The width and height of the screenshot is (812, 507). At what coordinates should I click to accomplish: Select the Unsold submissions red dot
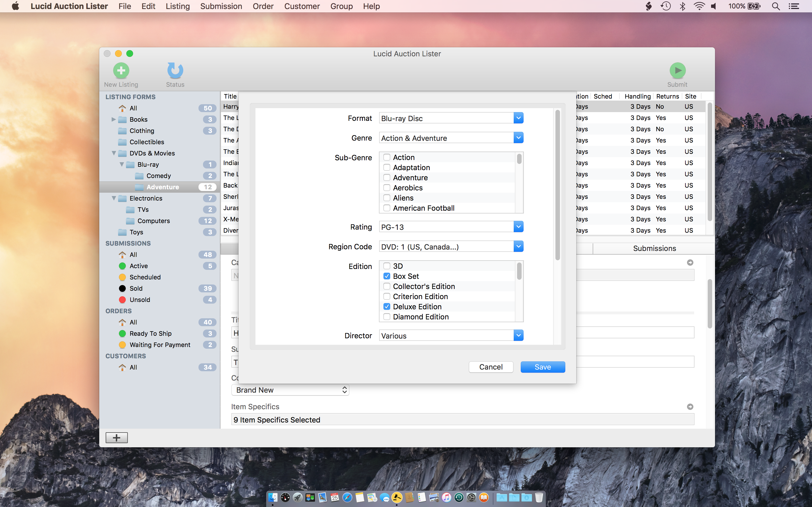coord(122,300)
